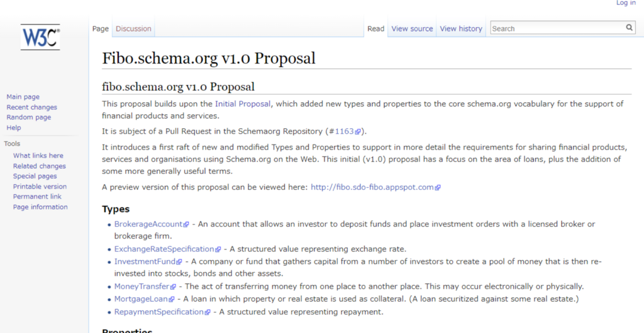
Task: Click 'A structured value representing exchange rate.' text
Action: tap(318, 249)
